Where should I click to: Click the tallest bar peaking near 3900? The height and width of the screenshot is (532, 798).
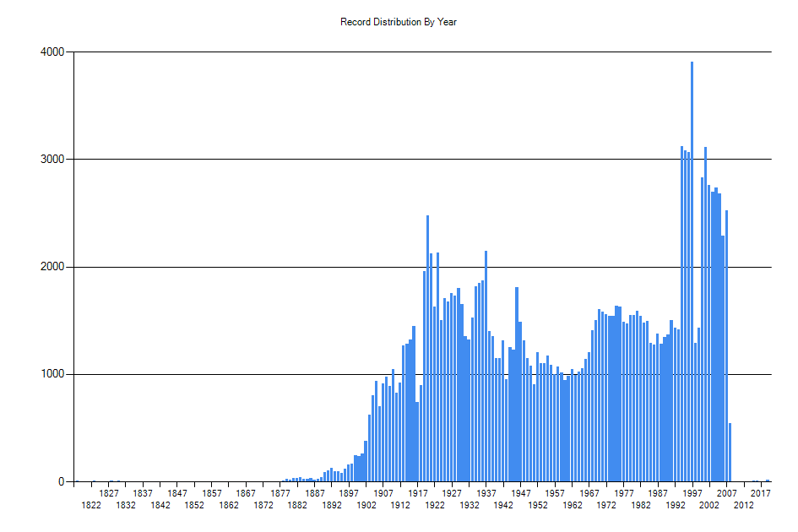coord(692,271)
